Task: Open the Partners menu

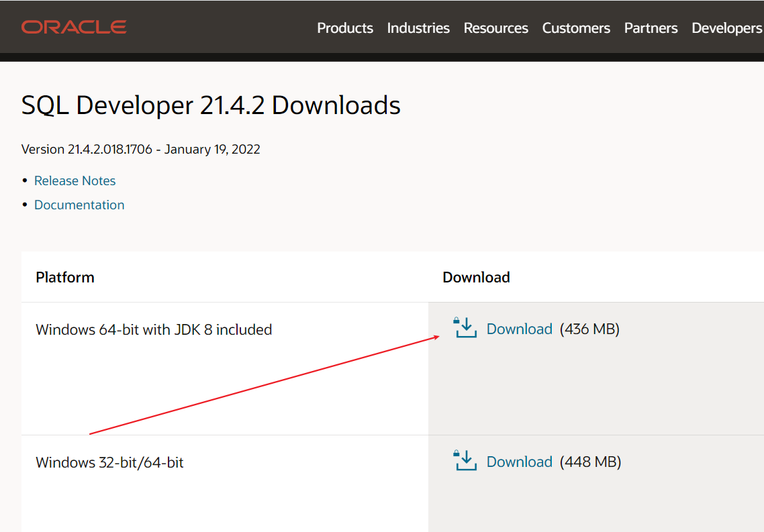Action: tap(651, 28)
